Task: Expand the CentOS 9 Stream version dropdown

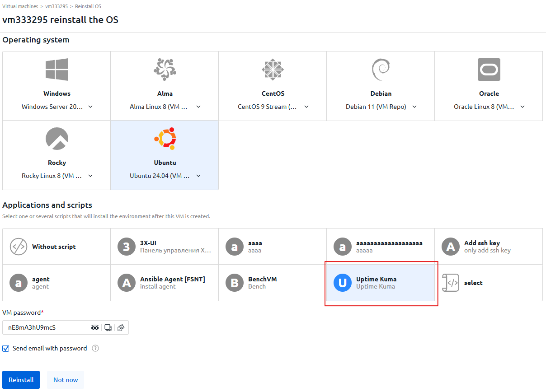Action: coord(306,107)
